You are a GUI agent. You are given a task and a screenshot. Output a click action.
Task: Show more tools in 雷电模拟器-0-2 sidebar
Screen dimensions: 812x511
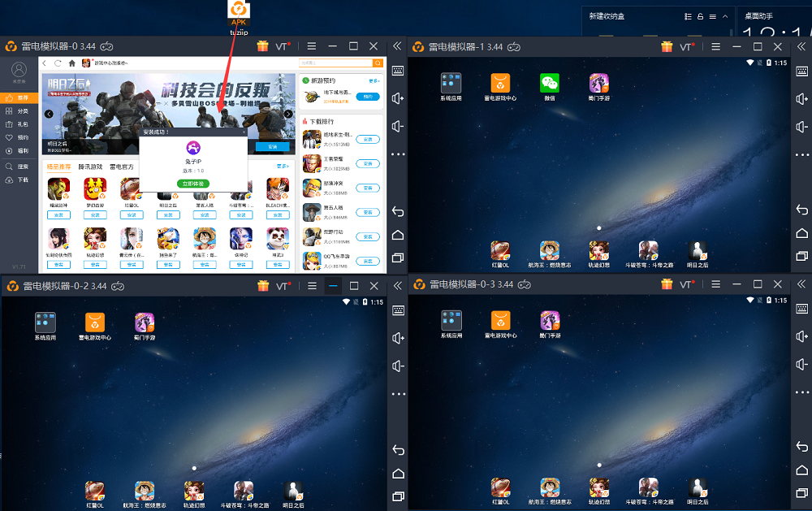pyautogui.click(x=398, y=394)
